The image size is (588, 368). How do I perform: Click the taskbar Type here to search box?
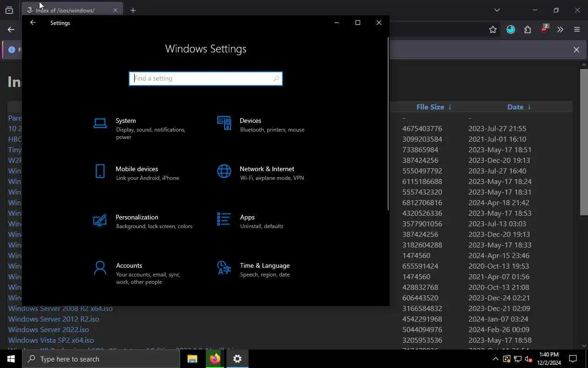pyautogui.click(x=101, y=359)
